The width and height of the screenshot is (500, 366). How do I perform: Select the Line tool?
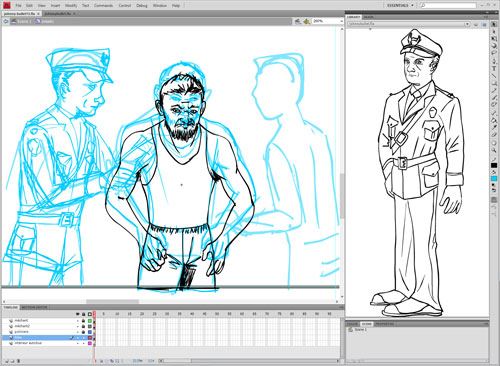tap(494, 76)
